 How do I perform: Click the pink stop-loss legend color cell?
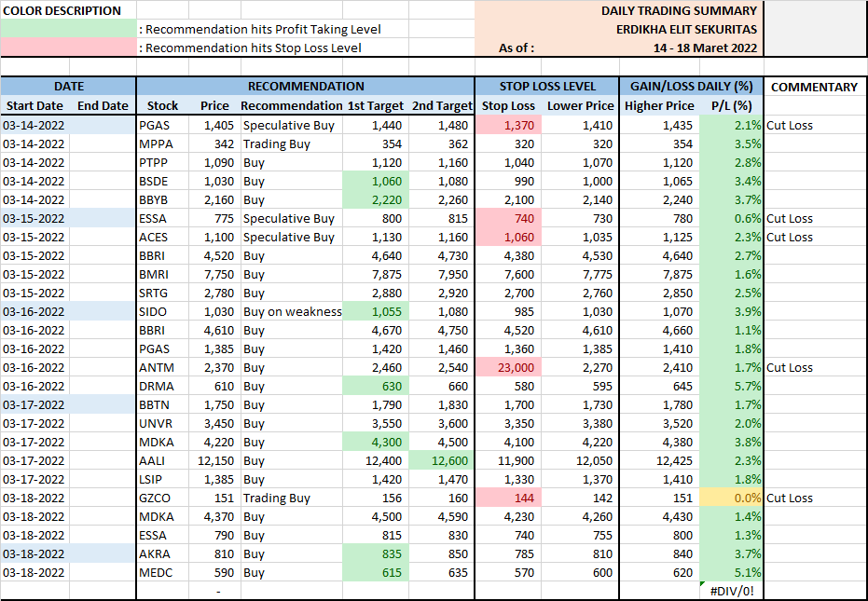point(68,48)
